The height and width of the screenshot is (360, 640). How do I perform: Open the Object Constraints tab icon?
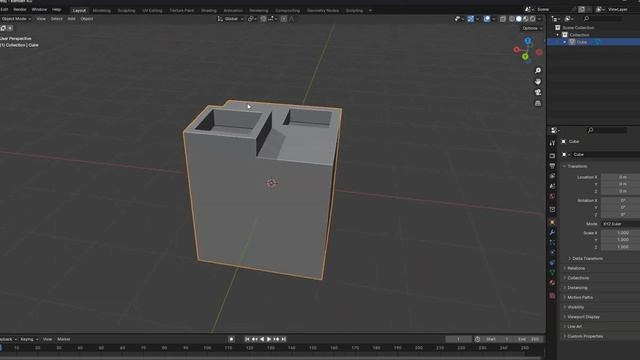pyautogui.click(x=552, y=262)
